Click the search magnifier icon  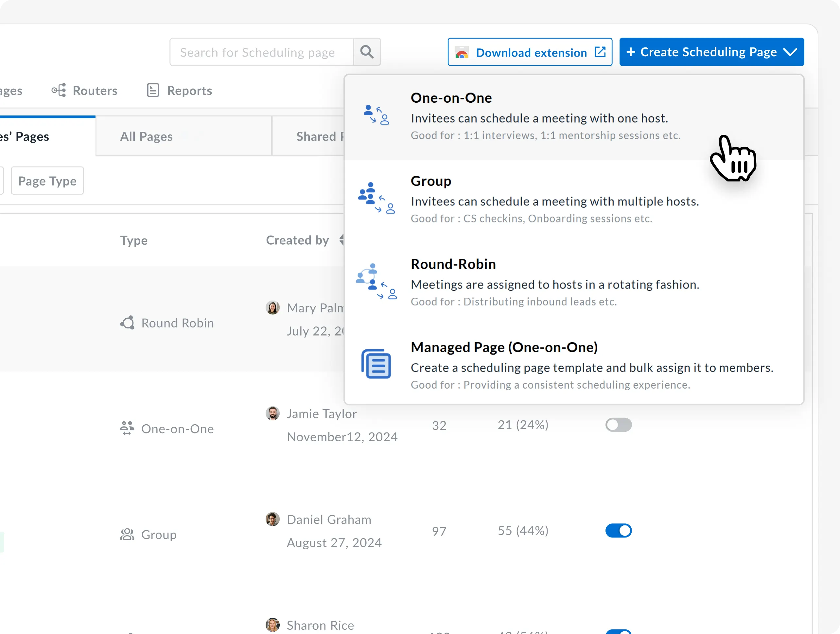pyautogui.click(x=366, y=52)
